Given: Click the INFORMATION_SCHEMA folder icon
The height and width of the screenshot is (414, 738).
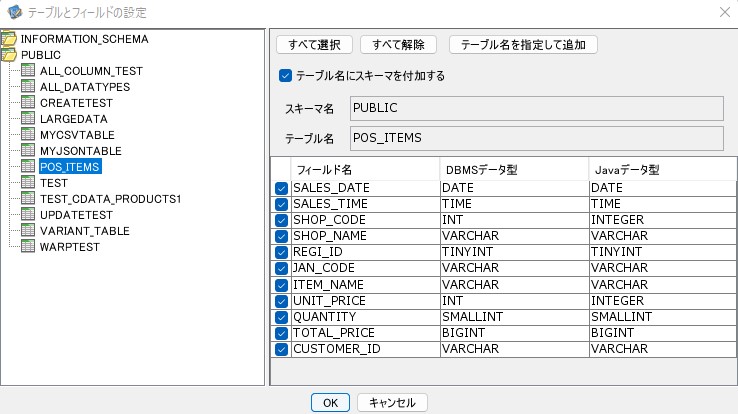Looking at the screenshot, I should point(9,39).
